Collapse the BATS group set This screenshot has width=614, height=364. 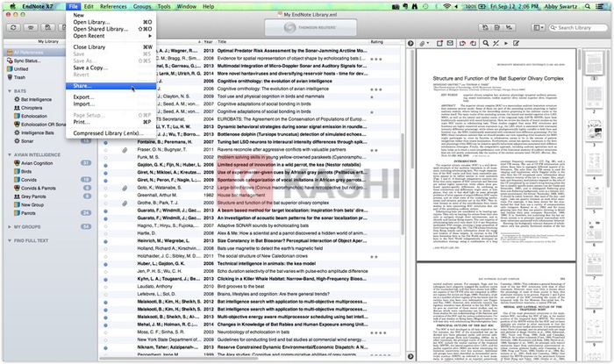coord(10,91)
